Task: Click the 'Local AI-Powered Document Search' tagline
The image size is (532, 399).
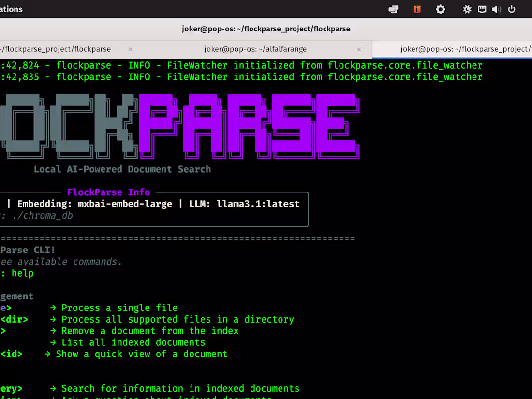Action: point(122,169)
